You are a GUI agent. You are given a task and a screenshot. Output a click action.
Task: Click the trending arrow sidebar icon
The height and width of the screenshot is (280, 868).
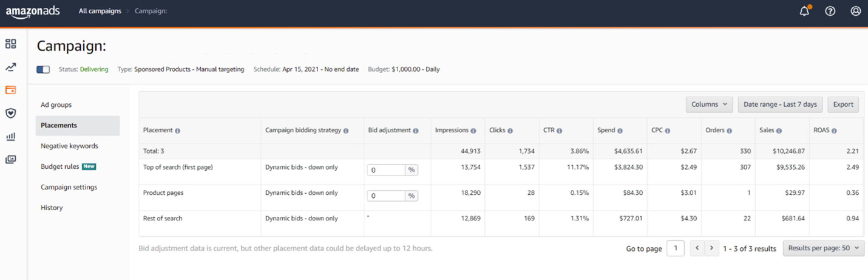pos(11,67)
